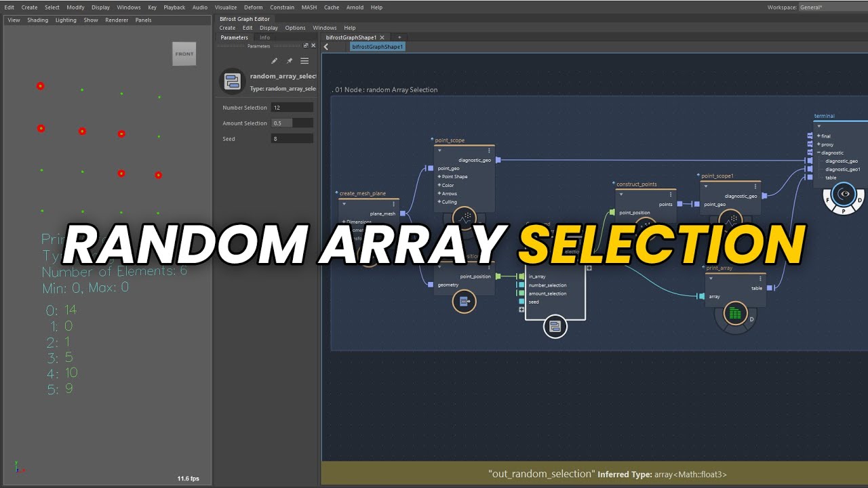868x488 pixels.
Task: Click the point_scope node graph icon
Action: [x=465, y=218]
